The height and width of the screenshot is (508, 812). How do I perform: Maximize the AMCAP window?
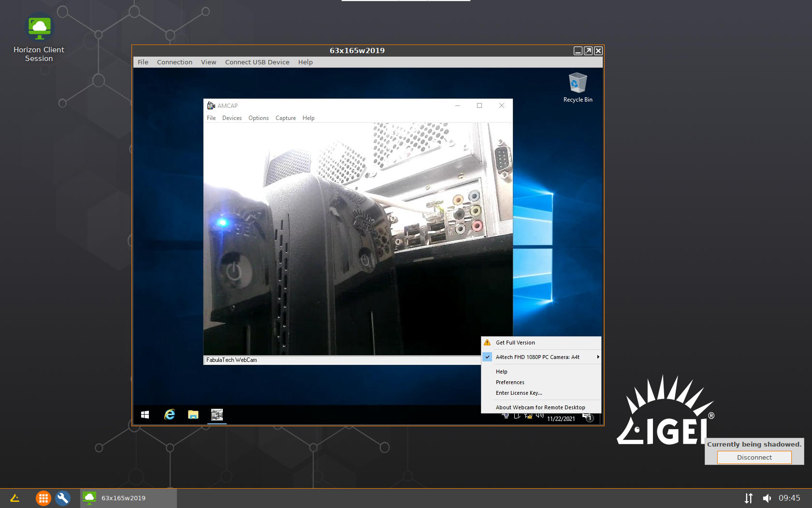pos(479,105)
